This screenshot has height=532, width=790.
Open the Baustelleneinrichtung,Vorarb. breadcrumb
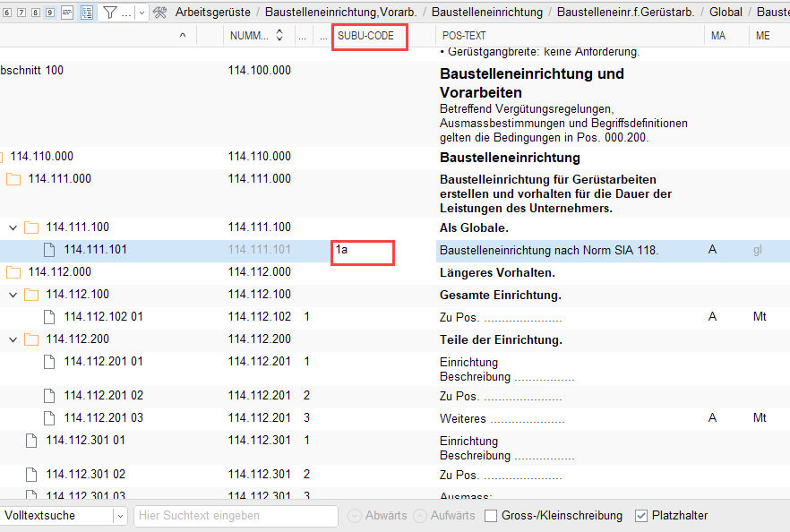click(x=340, y=13)
